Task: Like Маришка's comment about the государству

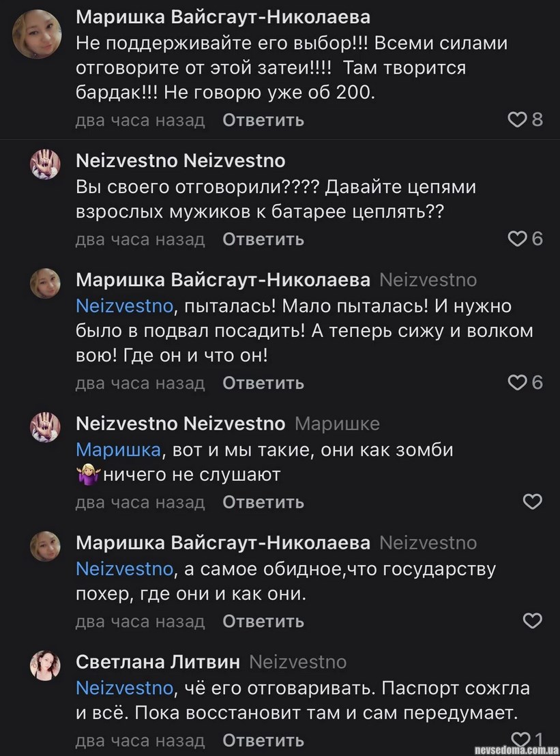Action: [x=531, y=621]
